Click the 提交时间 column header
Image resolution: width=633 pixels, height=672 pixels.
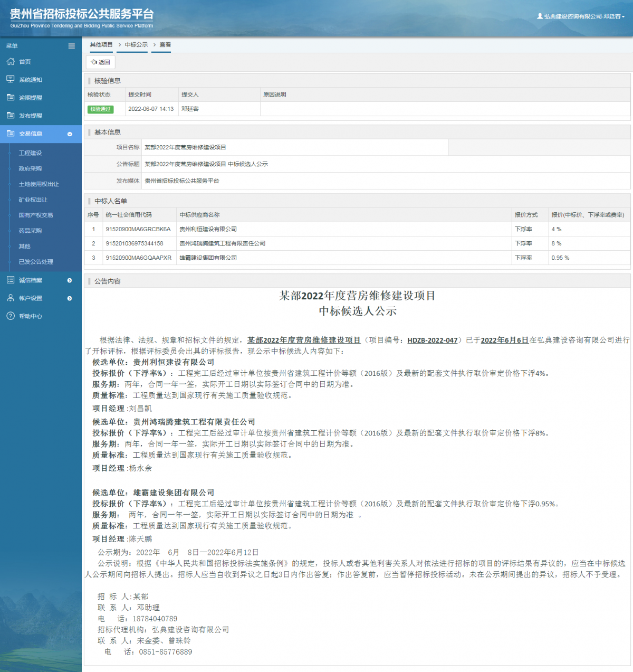[140, 94]
